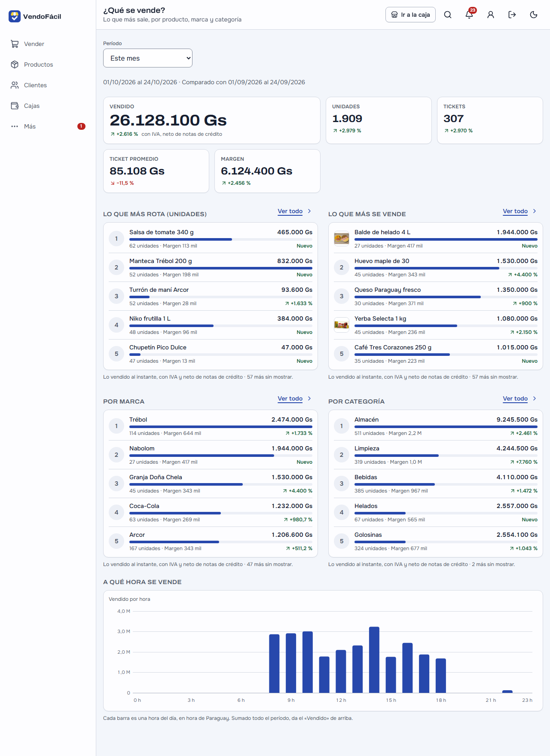The image size is (550, 756).
Task: Open the search magnifier icon
Action: click(x=448, y=15)
